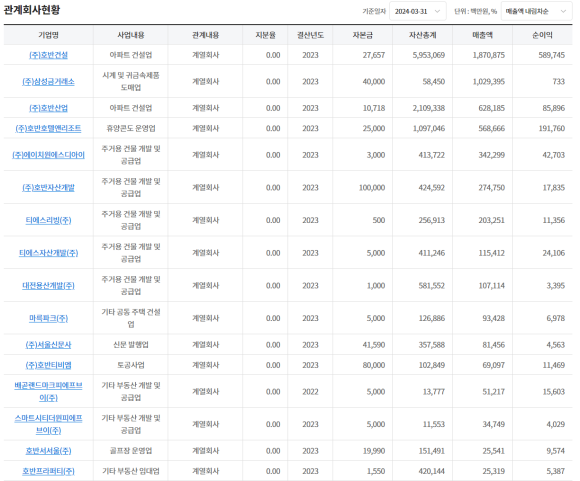The image size is (580, 481).
Task: Click the 사업내용 column header
Action: (x=131, y=35)
